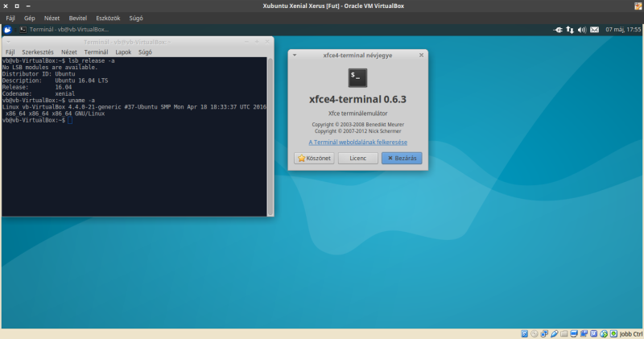Click the terminal app icon in about dialog
Image resolution: width=644 pixels, height=339 pixels.
357,77
